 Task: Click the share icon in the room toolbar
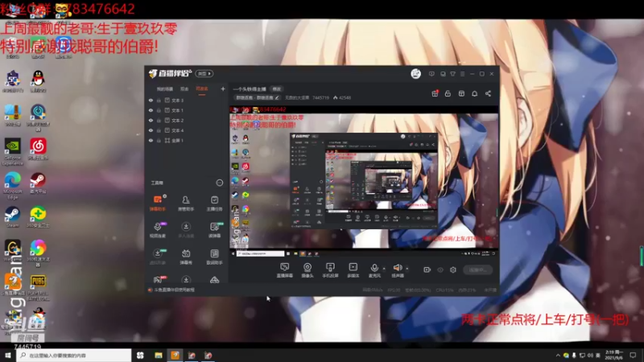(x=488, y=93)
